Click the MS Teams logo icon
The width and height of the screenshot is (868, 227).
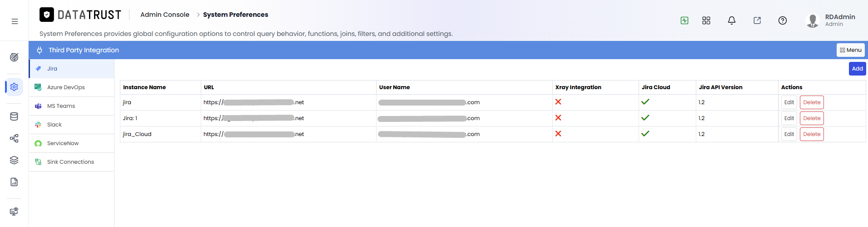(x=38, y=106)
